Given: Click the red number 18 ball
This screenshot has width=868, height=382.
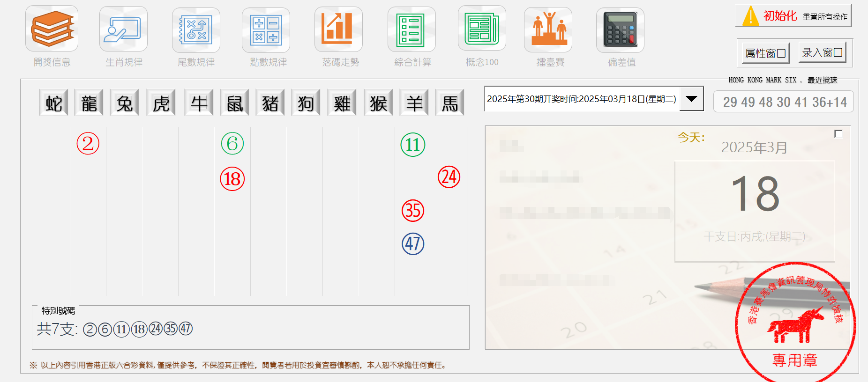Looking at the screenshot, I should (x=232, y=179).
